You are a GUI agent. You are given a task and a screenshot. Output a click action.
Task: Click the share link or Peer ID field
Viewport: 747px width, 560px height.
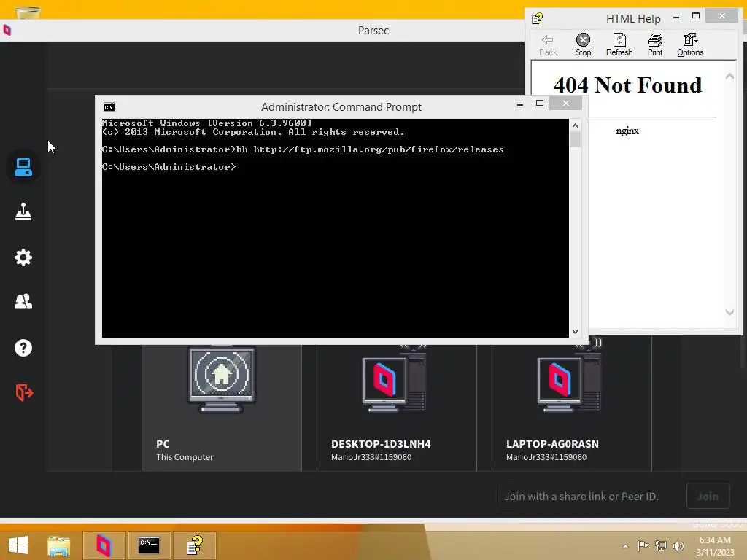[x=589, y=496]
